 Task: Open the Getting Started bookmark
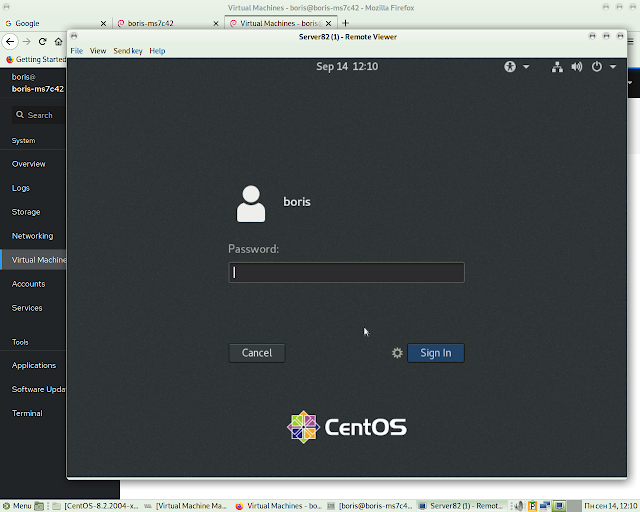click(x=36, y=59)
